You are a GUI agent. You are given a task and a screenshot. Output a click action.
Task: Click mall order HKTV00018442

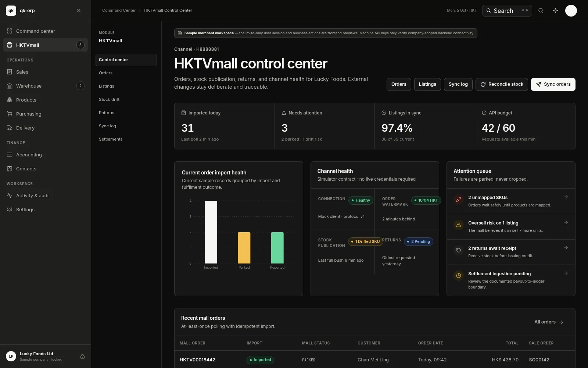(197, 360)
